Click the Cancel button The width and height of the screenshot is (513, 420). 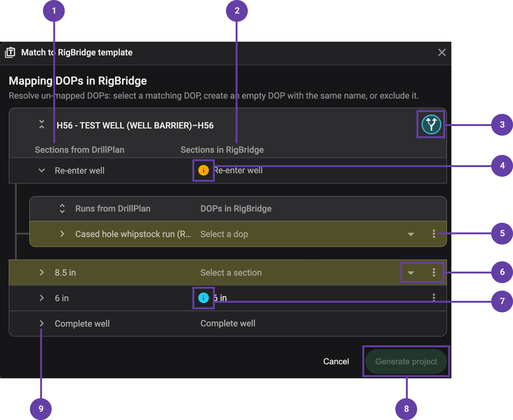pyautogui.click(x=336, y=362)
